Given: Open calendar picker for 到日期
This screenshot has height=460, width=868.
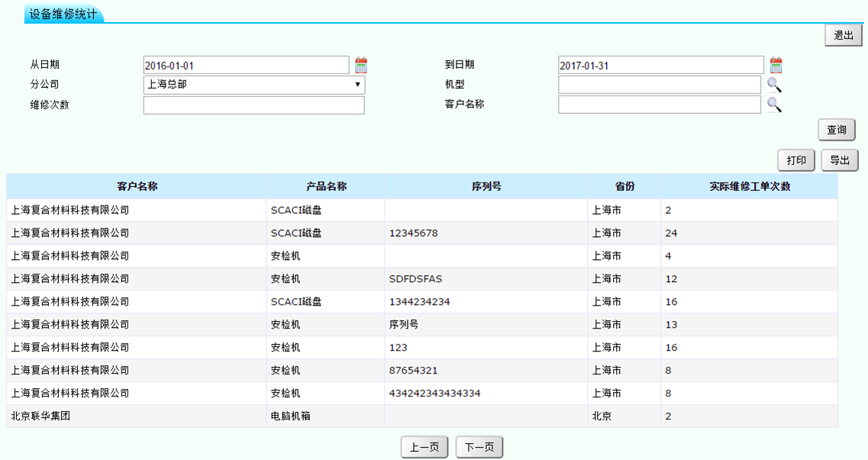Looking at the screenshot, I should (x=776, y=66).
